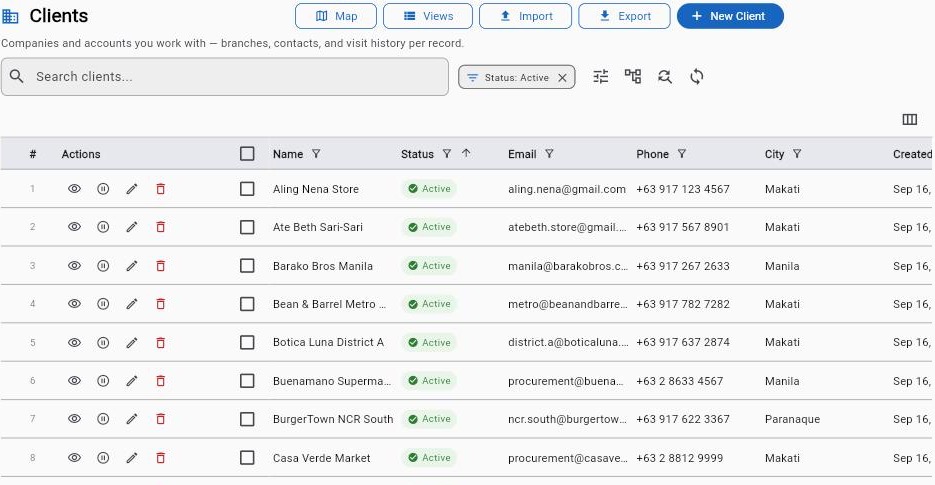Delete Aling Nena Store record
935x485 pixels.
click(160, 189)
